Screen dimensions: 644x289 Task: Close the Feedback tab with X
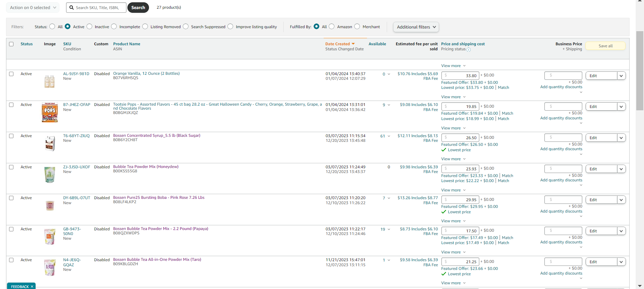(x=32, y=286)
